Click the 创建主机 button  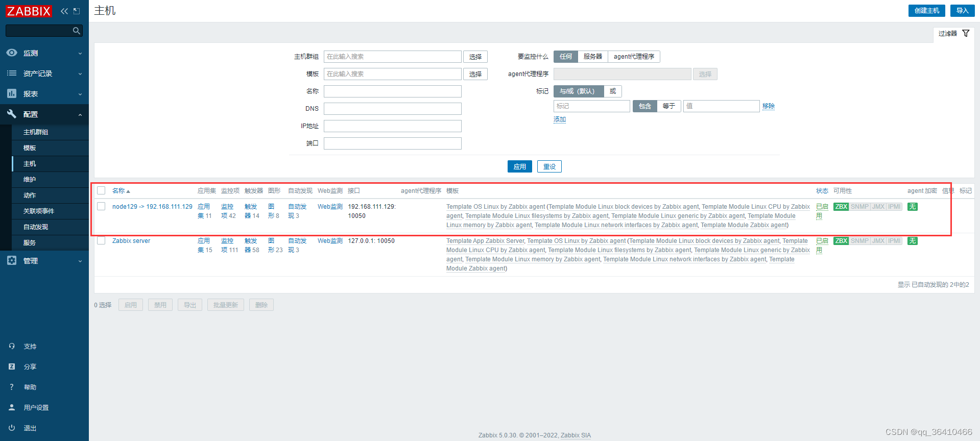(x=927, y=11)
